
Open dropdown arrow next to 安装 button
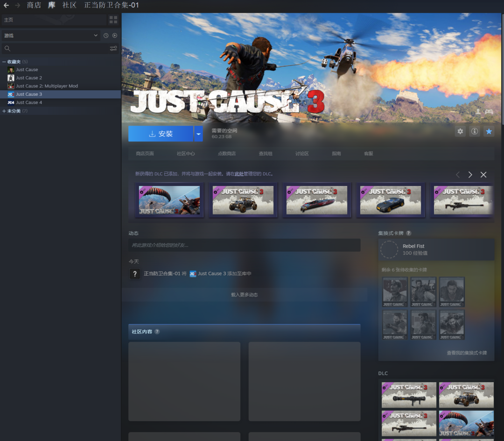(199, 134)
